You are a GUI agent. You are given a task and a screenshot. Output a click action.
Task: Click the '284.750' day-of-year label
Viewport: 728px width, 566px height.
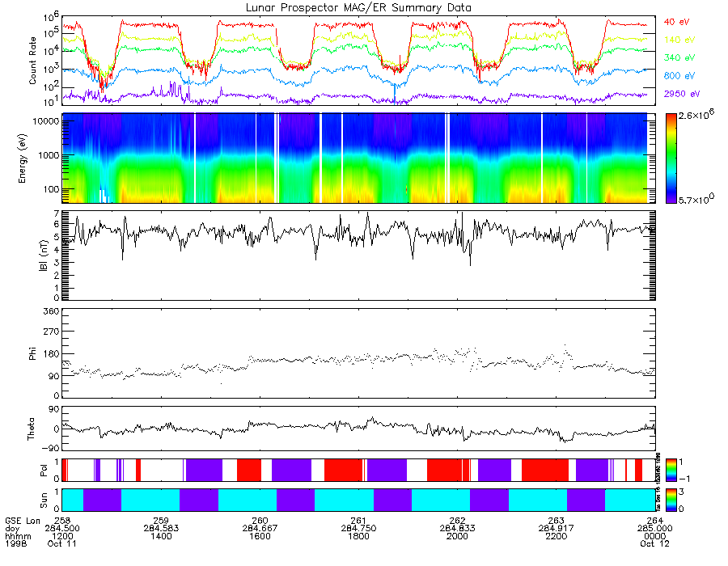358,529
